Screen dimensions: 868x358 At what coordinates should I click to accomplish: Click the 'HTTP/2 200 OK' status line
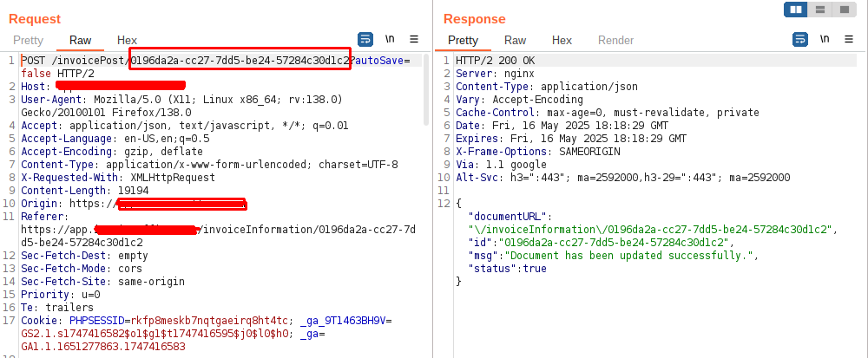496,60
